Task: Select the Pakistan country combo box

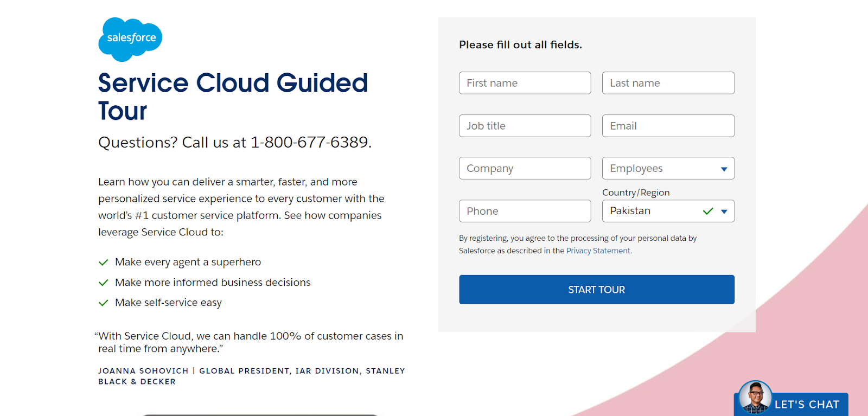Action: coord(651,211)
